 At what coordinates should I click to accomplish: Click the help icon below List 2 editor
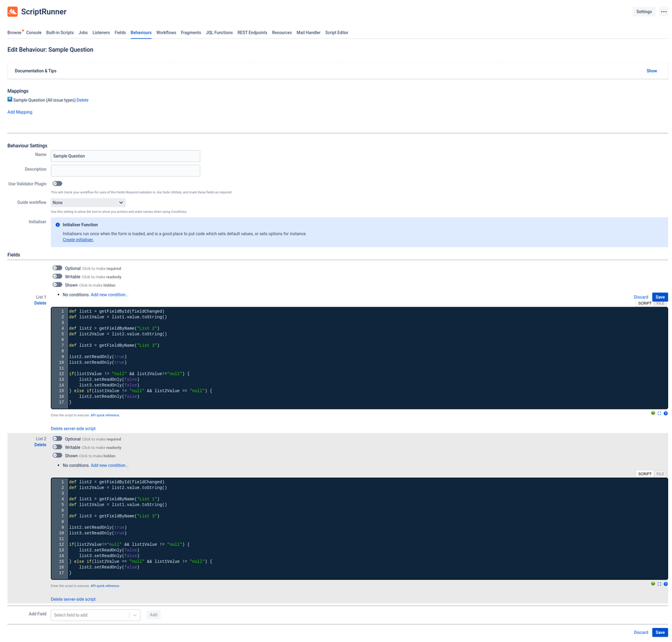pos(666,584)
